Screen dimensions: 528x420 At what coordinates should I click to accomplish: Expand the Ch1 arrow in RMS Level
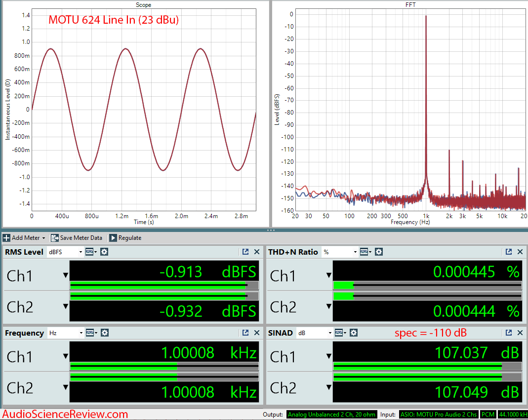coord(66,275)
